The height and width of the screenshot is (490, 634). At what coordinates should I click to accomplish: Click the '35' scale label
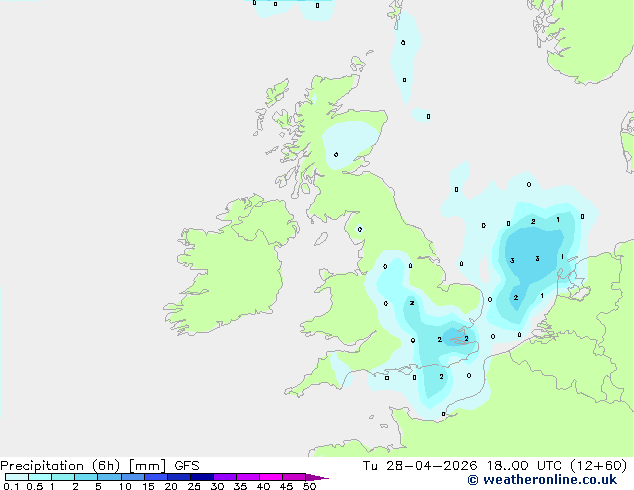click(240, 486)
